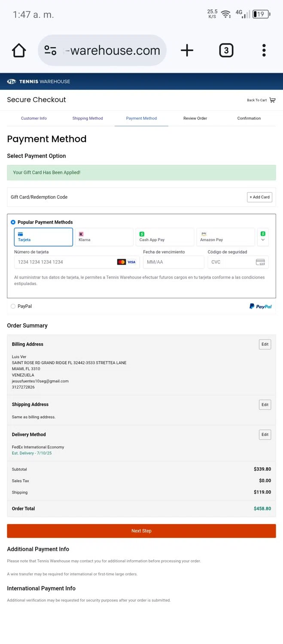
Task: Choose the Amazon Pay option
Action: coord(226,237)
